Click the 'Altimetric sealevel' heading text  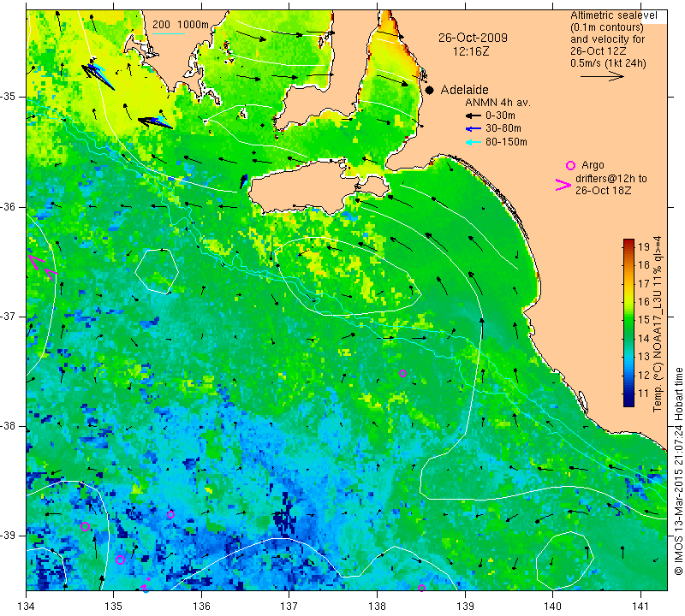(614, 15)
